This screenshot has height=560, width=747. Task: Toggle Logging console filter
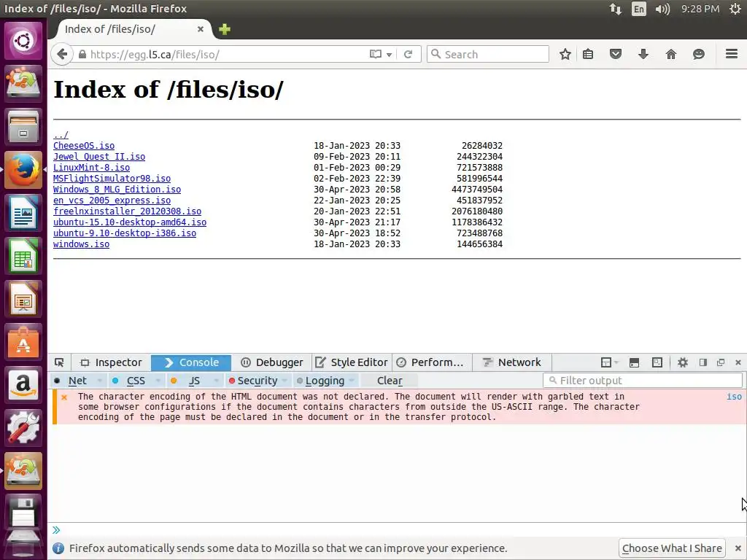point(320,381)
